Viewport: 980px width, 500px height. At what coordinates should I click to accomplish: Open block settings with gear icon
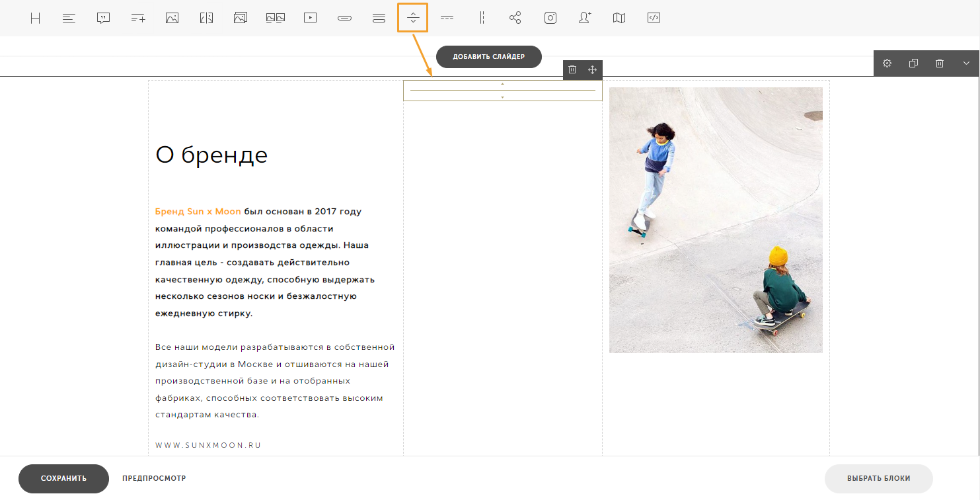pos(887,63)
